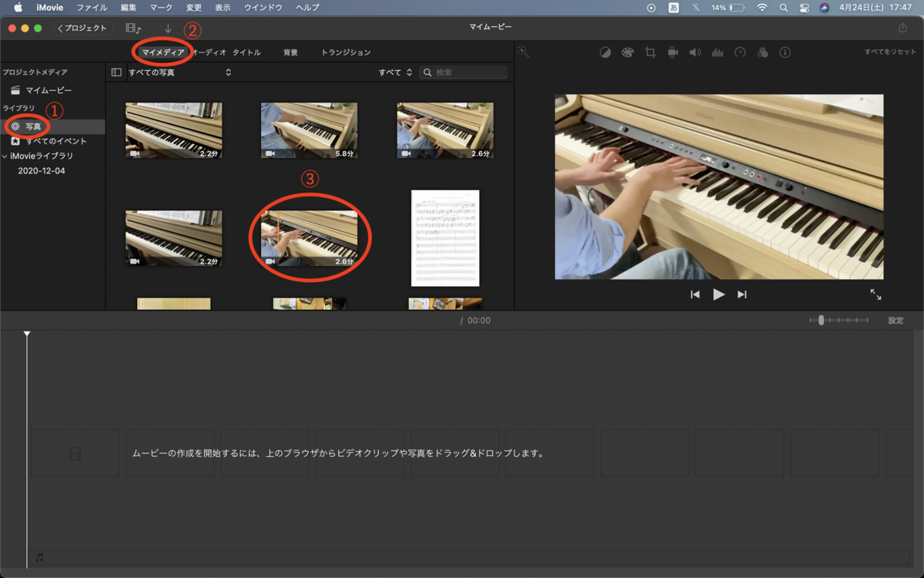Click the film-and-music media browser icon

[x=133, y=28]
